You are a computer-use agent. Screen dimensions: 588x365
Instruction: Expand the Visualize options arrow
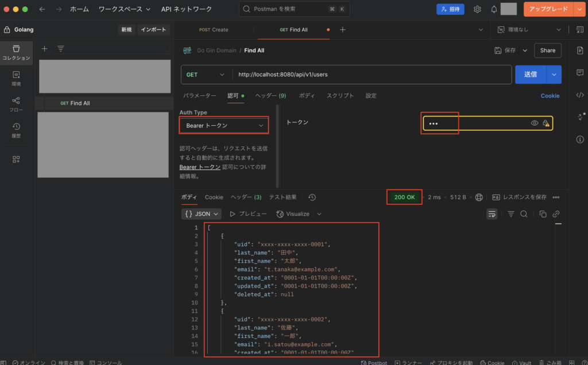pos(319,213)
